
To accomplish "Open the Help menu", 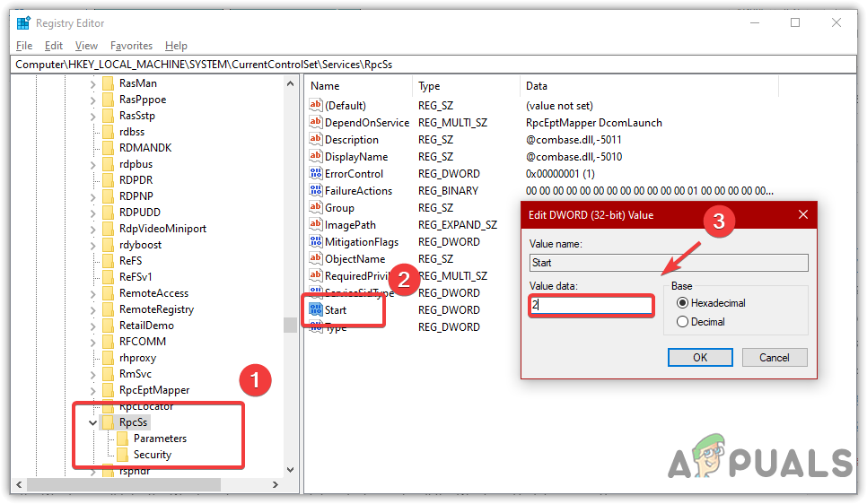I will [x=177, y=46].
